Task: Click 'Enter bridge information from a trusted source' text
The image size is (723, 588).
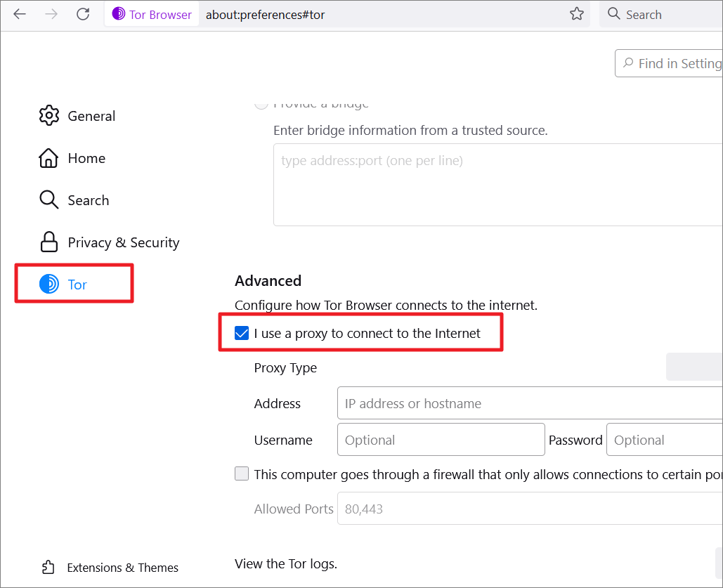Action: 410,131
